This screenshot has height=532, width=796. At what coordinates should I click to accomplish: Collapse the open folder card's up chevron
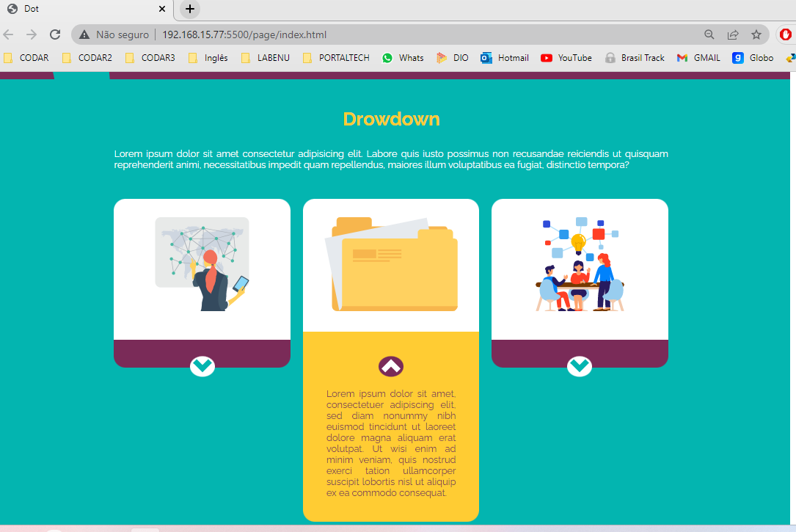(391, 366)
